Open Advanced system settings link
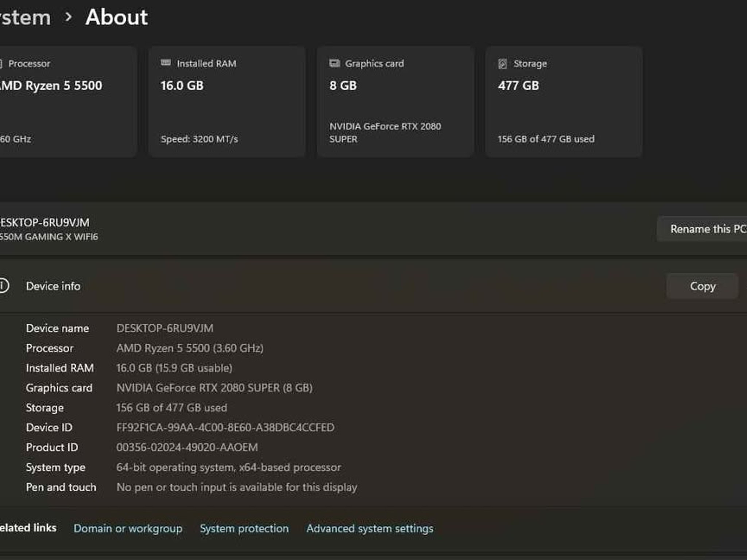The image size is (747, 560). [370, 528]
